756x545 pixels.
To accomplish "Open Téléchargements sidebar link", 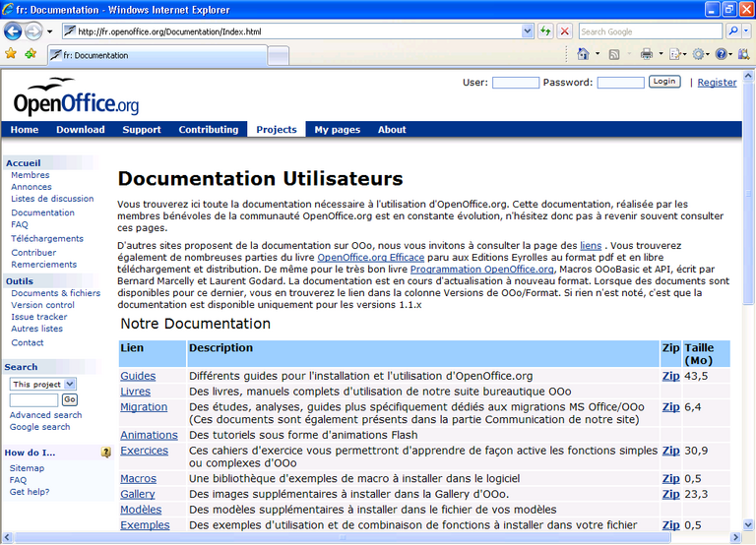I will tap(47, 238).
